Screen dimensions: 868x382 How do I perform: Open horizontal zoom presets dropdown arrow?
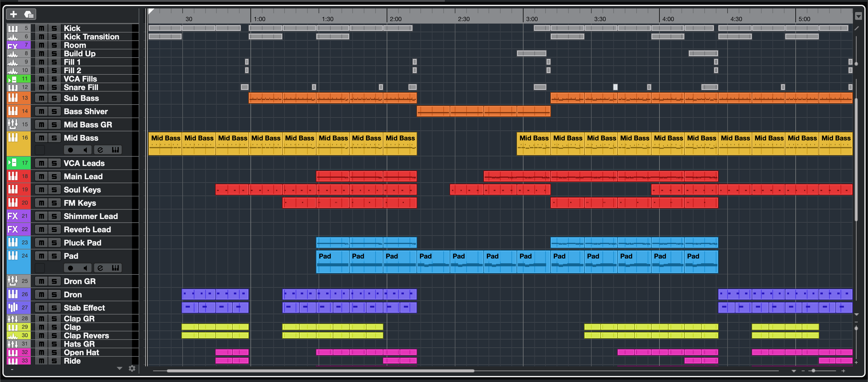point(794,371)
